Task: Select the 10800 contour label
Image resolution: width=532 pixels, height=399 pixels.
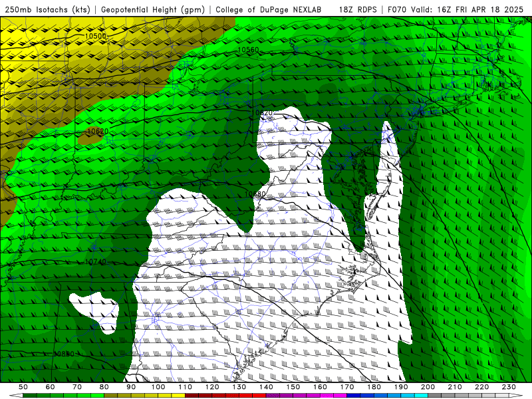Action: click(64, 354)
